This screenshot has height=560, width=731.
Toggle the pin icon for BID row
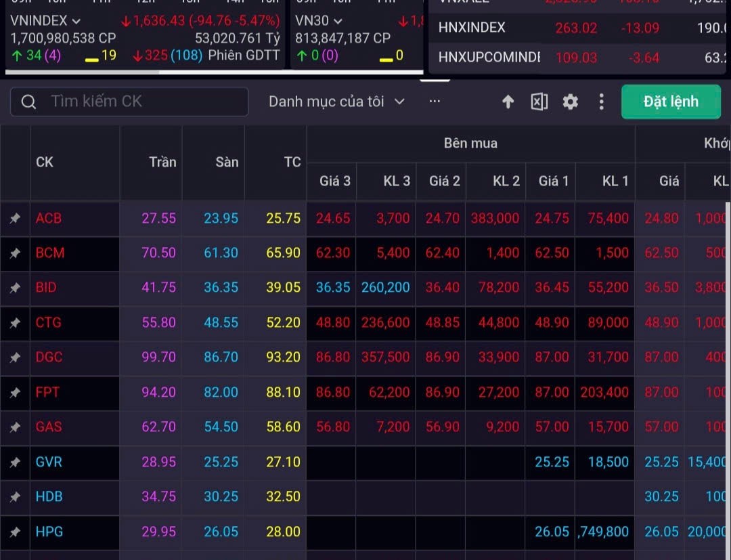(x=15, y=288)
